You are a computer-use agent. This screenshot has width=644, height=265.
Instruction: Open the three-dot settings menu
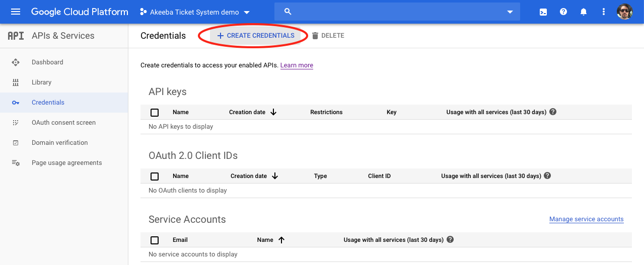[604, 12]
